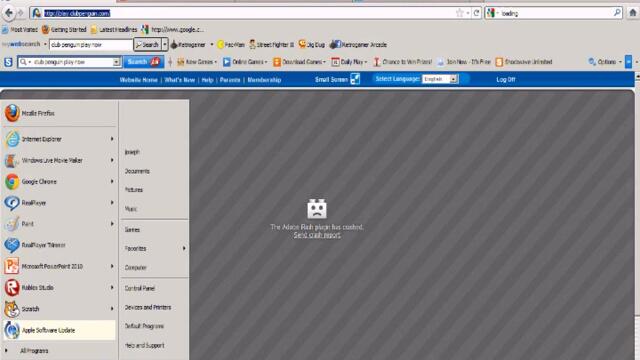Image resolution: width=640 pixels, height=360 pixels.
Task: Launch Street Fighter II from the toolbar
Action: click(x=271, y=44)
